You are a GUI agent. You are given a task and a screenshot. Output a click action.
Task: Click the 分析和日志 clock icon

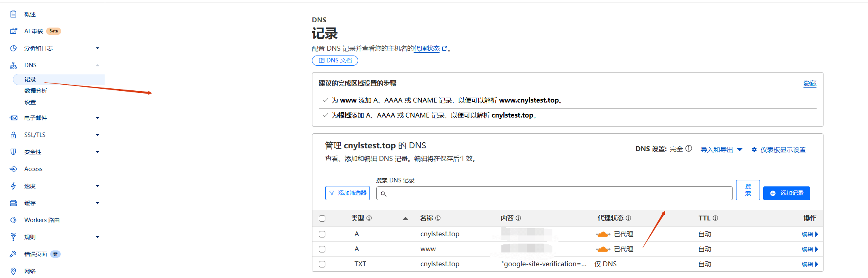13,48
